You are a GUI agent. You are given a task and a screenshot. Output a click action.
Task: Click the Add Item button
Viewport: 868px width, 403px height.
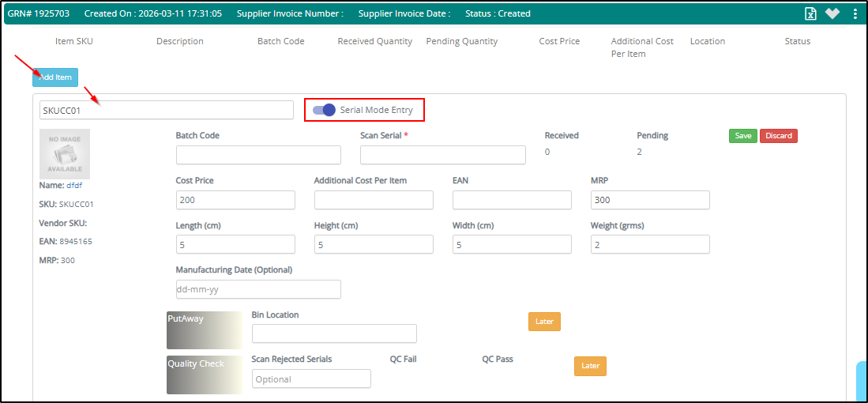[x=55, y=77]
